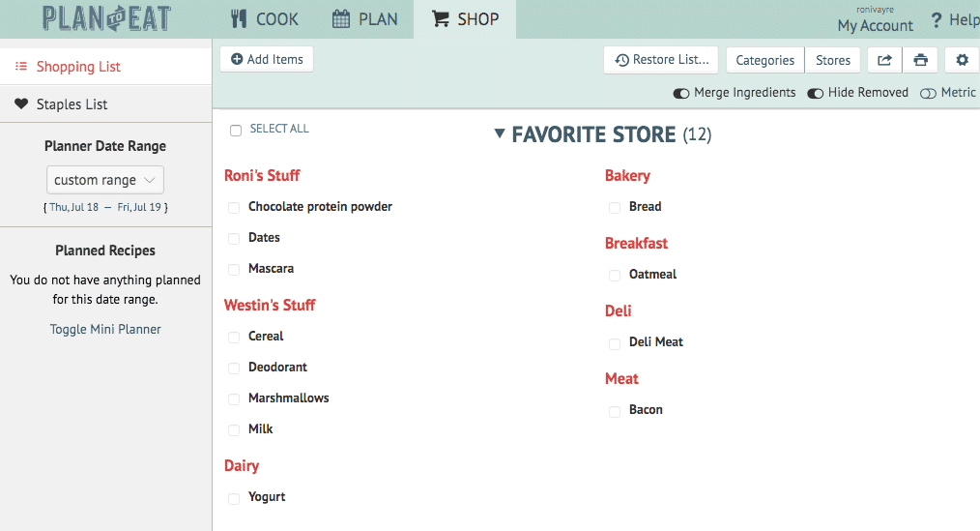Toggle the Merge Ingredients switch
Image resolution: width=980 pixels, height=531 pixels.
tap(680, 93)
